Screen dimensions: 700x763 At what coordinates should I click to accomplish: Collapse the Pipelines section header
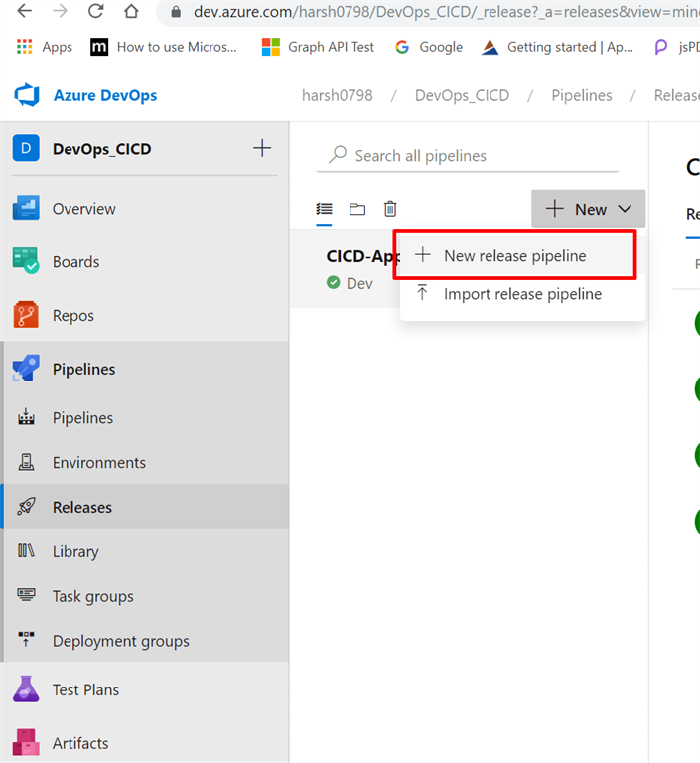tap(145, 369)
